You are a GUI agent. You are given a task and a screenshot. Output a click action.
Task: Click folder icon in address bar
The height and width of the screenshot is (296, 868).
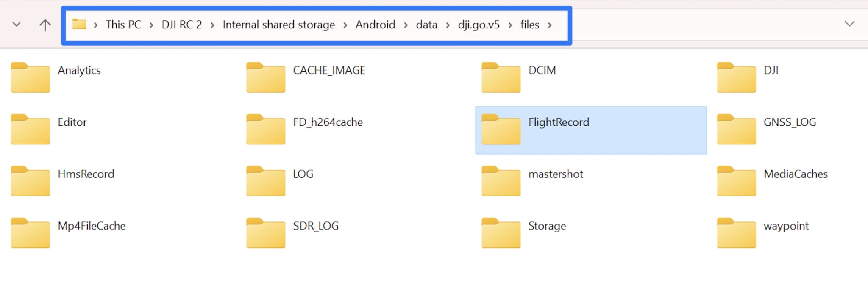click(x=79, y=24)
